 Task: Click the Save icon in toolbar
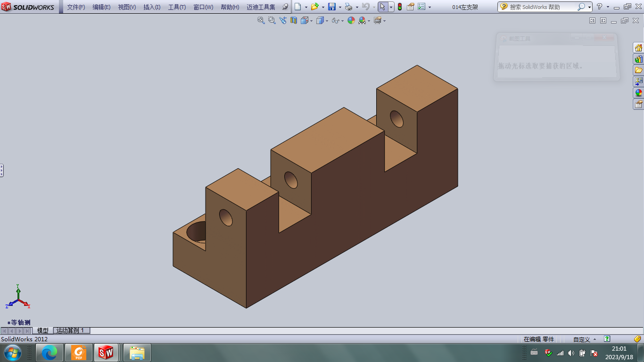click(331, 7)
